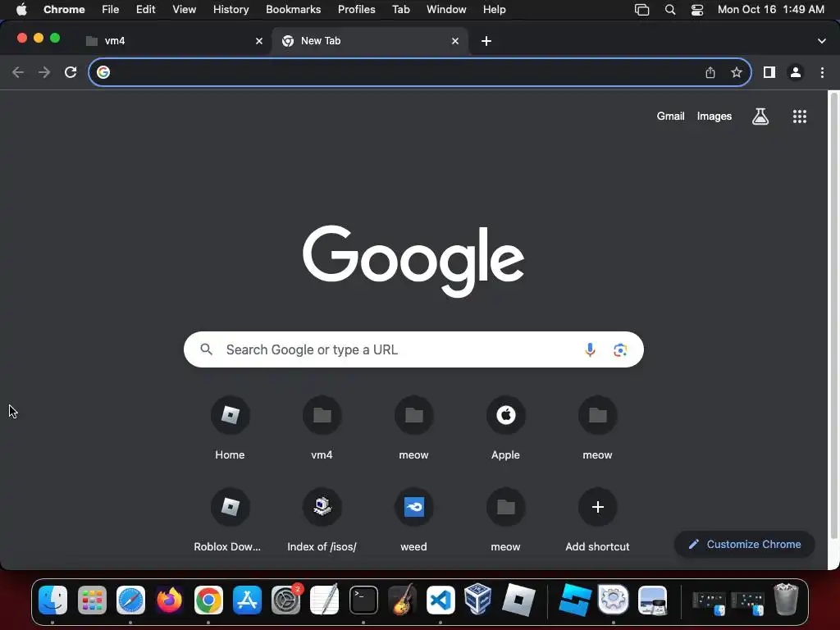Open the History menu
840x630 pixels.
click(x=231, y=10)
